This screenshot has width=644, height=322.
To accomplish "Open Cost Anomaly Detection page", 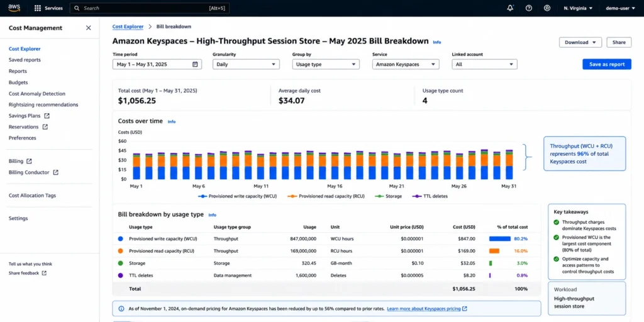I will tap(37, 94).
